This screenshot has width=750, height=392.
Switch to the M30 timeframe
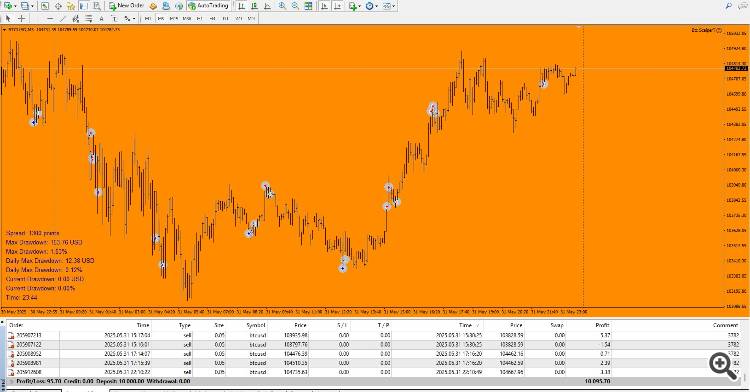[x=187, y=18]
